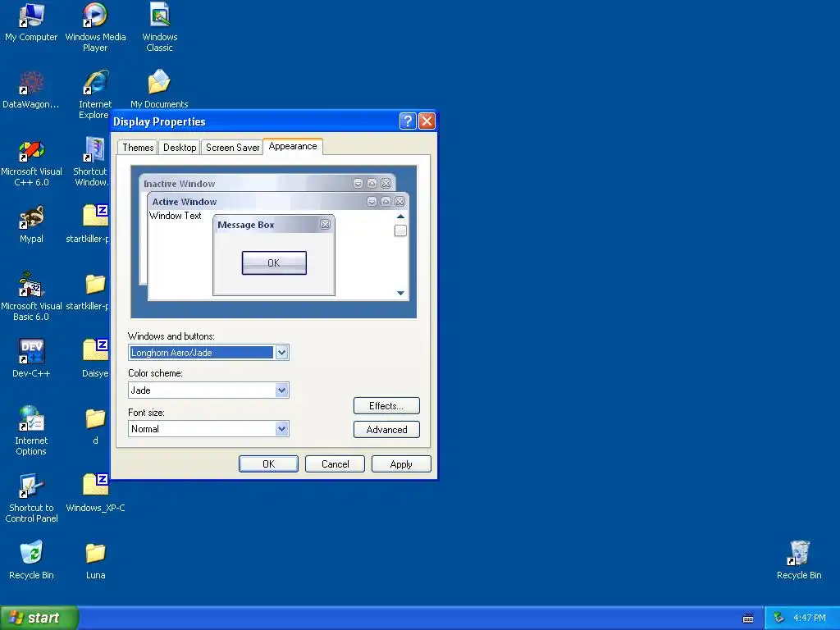Confirm Display Properties with the bottom OK button

tap(268, 464)
